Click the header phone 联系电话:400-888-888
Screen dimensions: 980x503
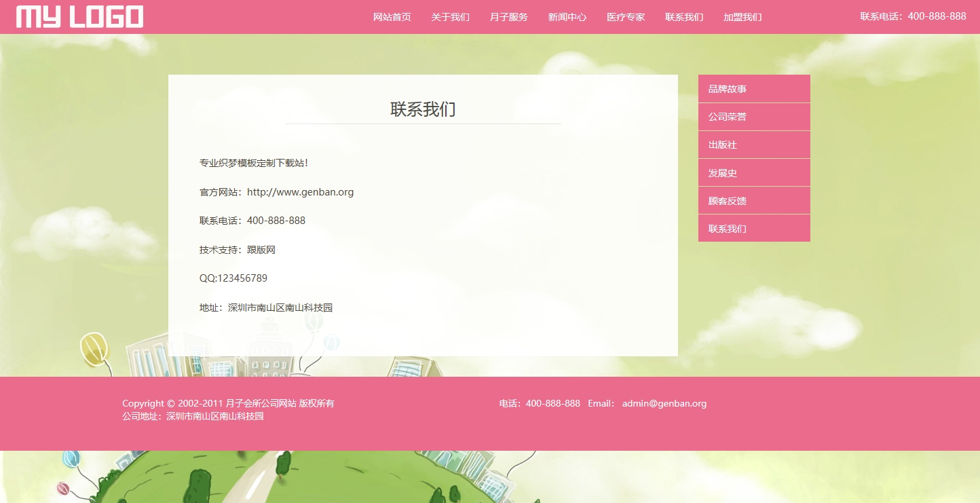(x=913, y=16)
